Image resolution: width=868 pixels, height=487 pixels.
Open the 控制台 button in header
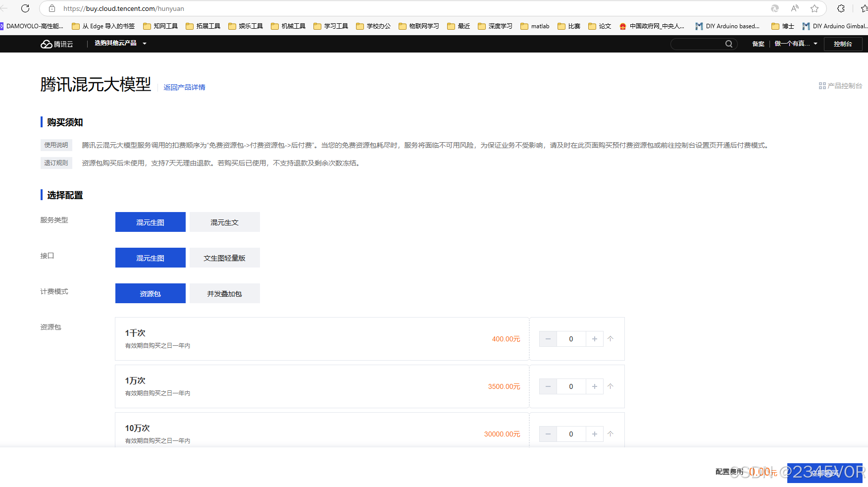point(843,44)
